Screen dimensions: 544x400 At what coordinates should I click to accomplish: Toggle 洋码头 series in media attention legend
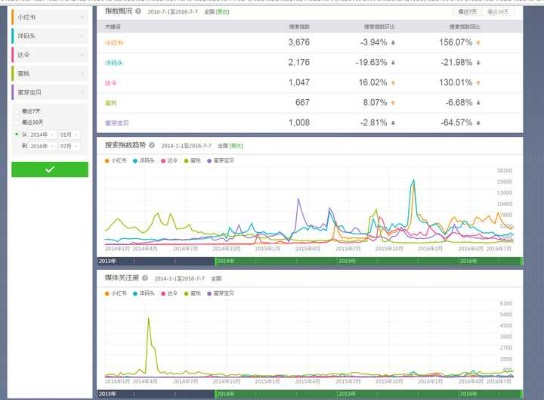[x=144, y=293]
